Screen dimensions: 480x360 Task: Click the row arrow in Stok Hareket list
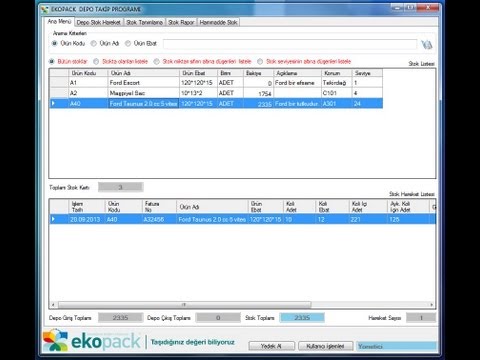click(x=53, y=219)
